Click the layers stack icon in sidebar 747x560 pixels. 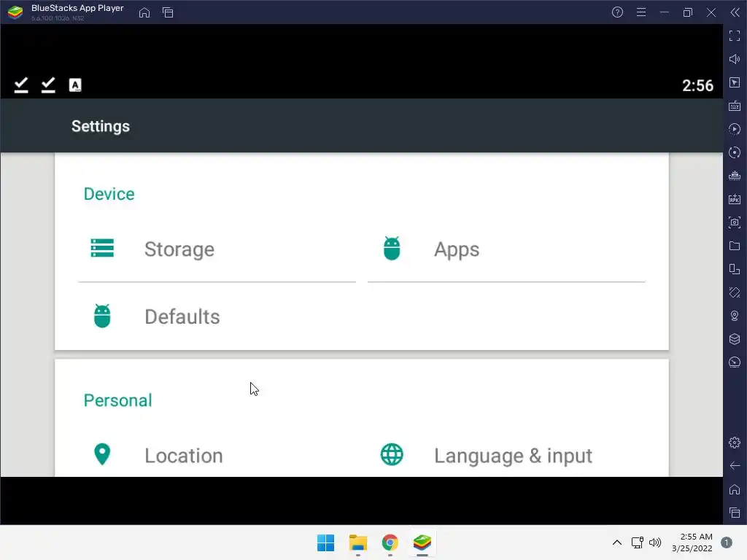735,339
